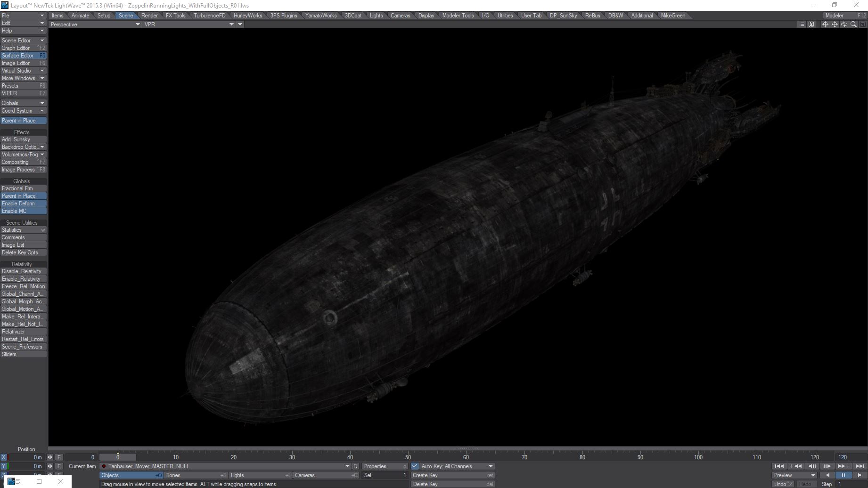
Task: Click the viewport move four-arrow icon
Action: point(835,24)
